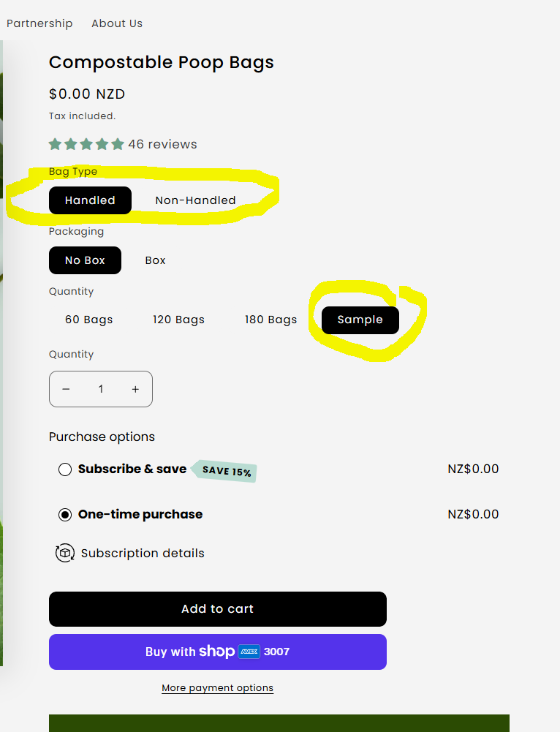The width and height of the screenshot is (560, 732).
Task: Open the About Us menu item
Action: coord(117,23)
